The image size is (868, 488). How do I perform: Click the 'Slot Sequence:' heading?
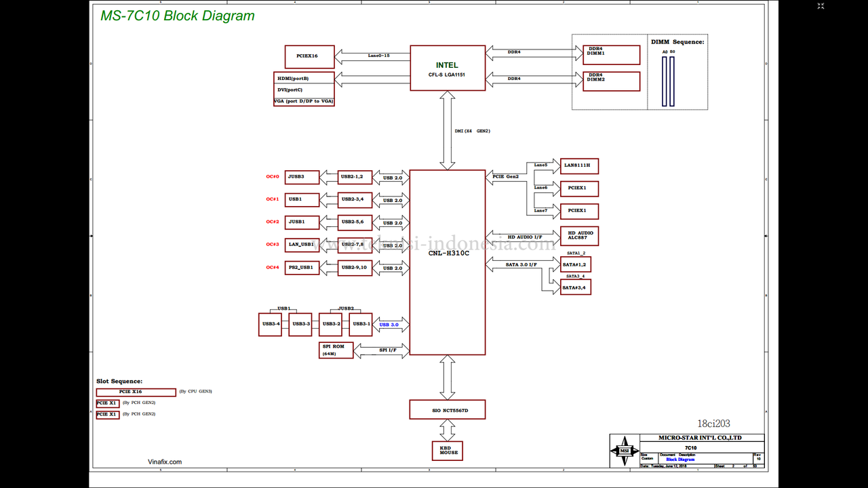[119, 382]
